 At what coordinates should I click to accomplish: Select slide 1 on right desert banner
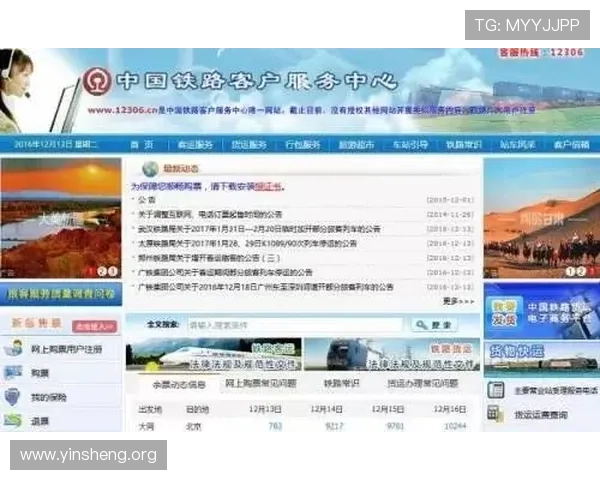[570, 271]
